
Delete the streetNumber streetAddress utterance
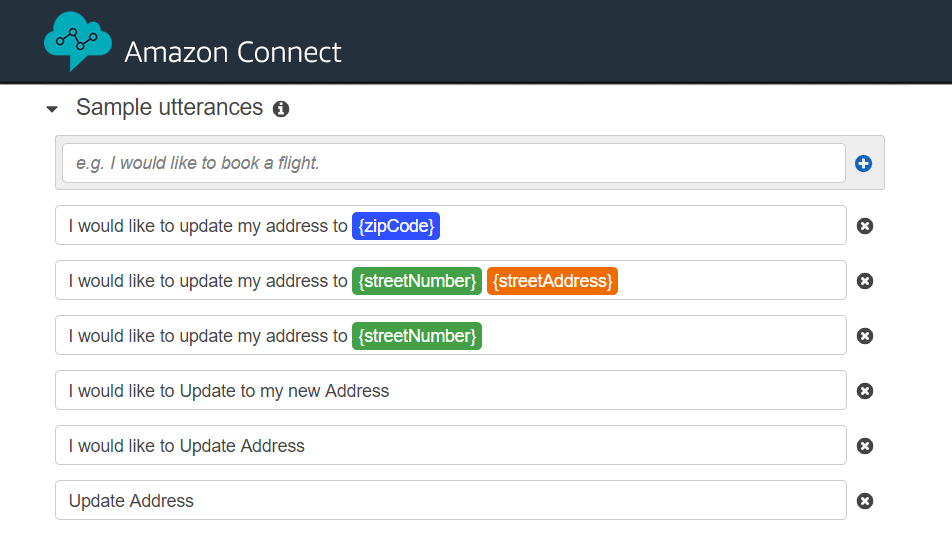(x=865, y=281)
